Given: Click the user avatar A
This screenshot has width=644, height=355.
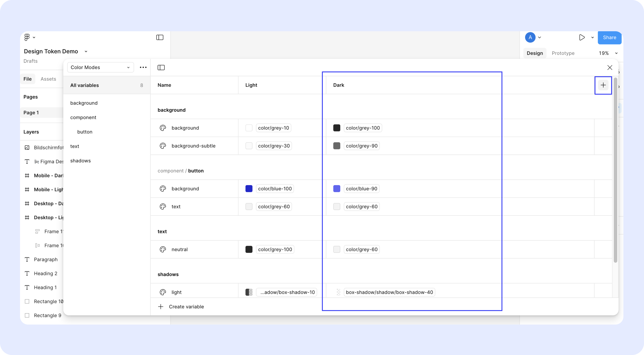Looking at the screenshot, I should point(530,37).
